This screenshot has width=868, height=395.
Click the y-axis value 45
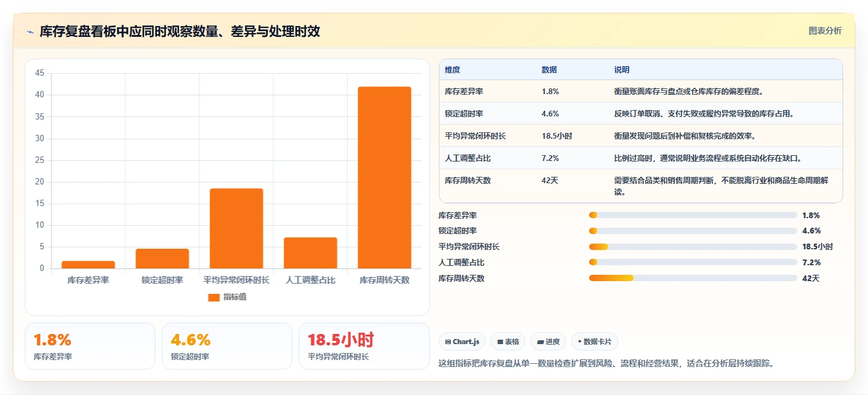[x=39, y=73]
